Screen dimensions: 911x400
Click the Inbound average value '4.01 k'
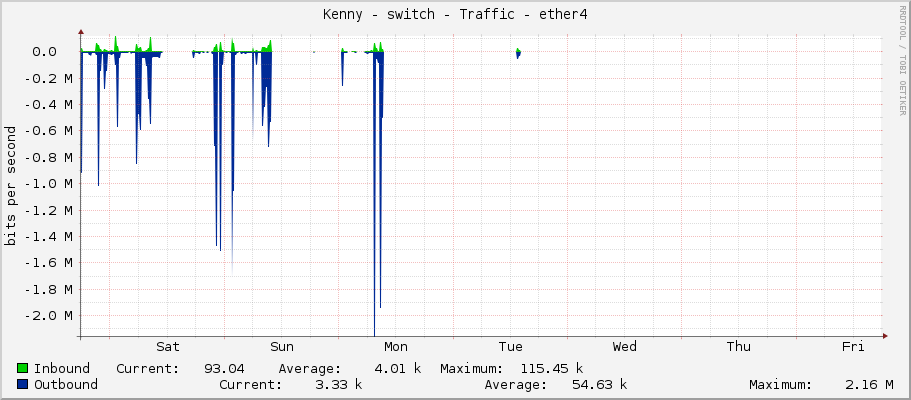[x=397, y=369]
